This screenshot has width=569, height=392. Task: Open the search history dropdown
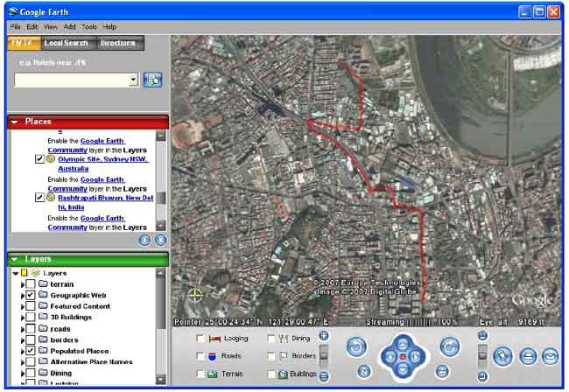[x=134, y=80]
